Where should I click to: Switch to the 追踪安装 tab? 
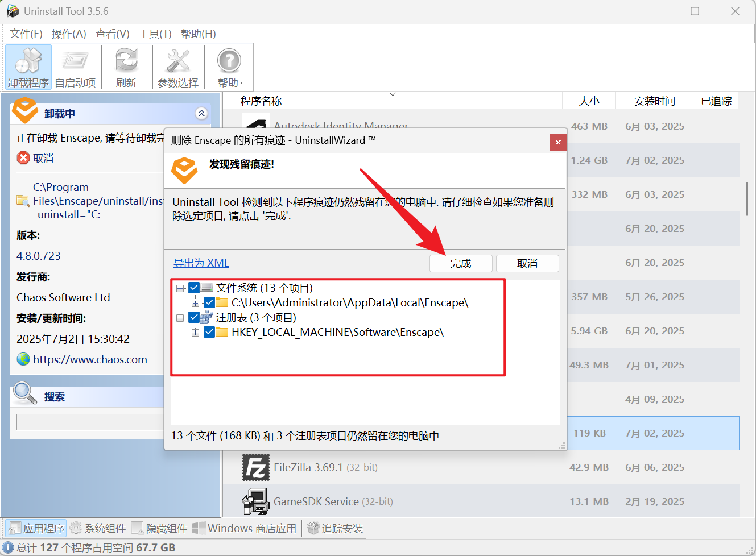point(335,528)
